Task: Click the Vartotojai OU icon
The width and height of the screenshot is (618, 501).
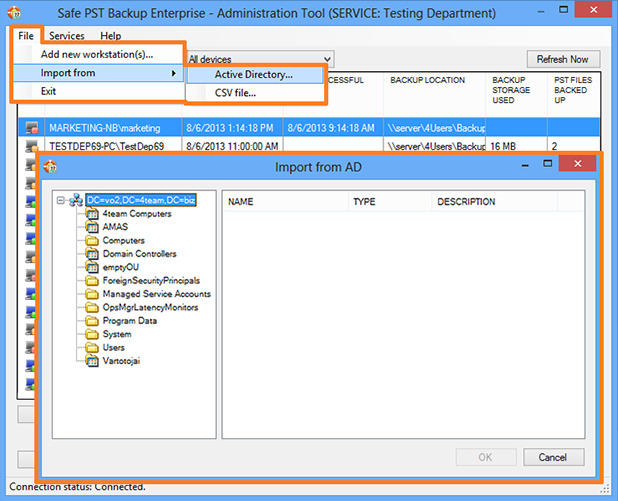Action: (92, 361)
